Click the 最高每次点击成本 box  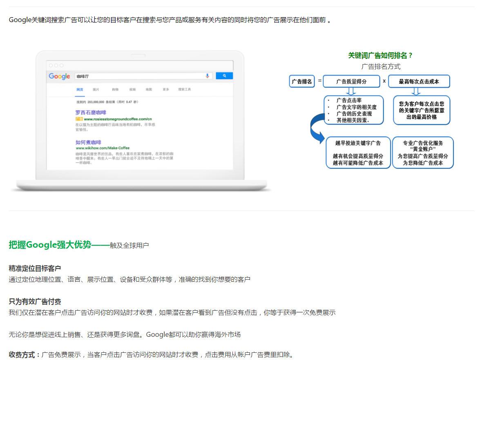pos(419,81)
